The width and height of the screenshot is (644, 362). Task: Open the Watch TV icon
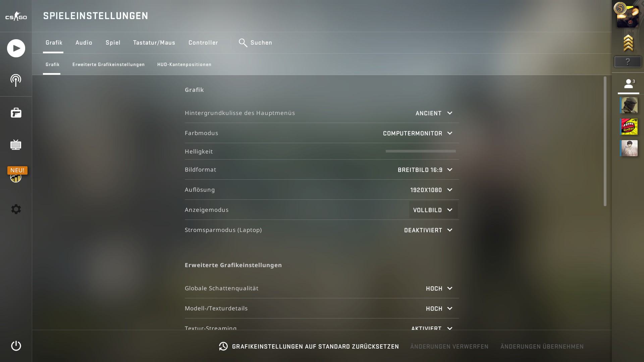[x=16, y=145]
